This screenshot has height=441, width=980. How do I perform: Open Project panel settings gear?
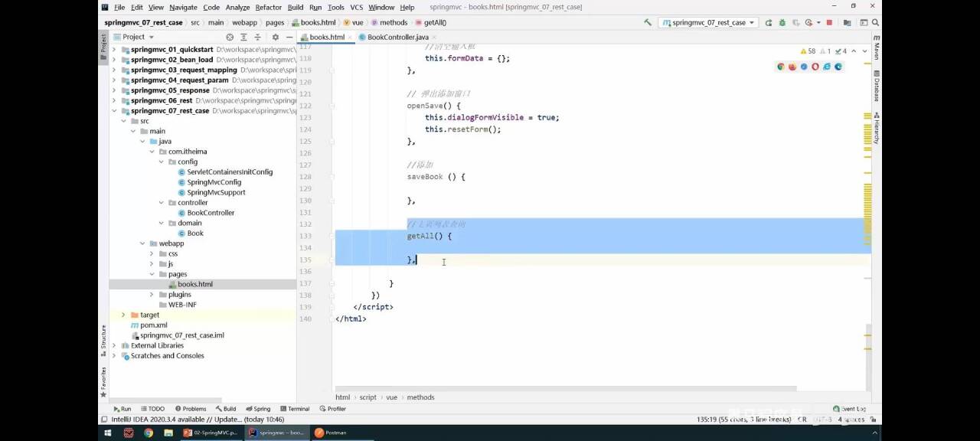pos(276,37)
